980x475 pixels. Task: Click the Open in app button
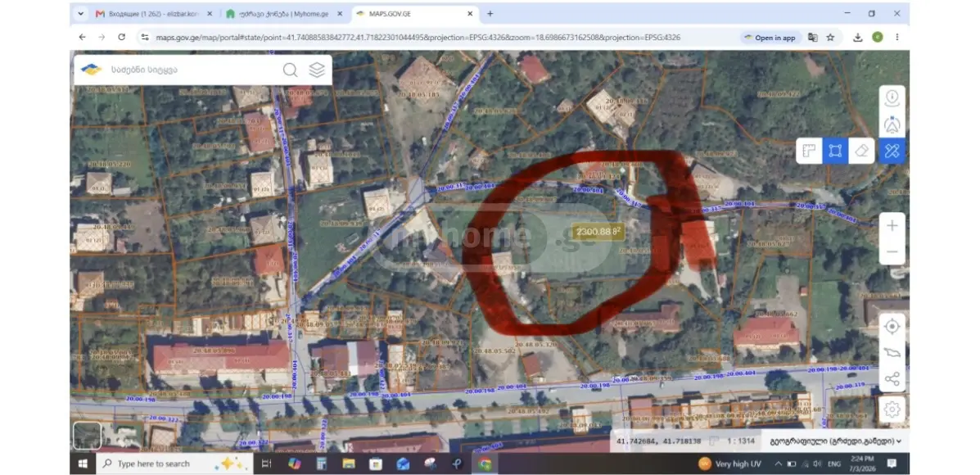pos(770,38)
